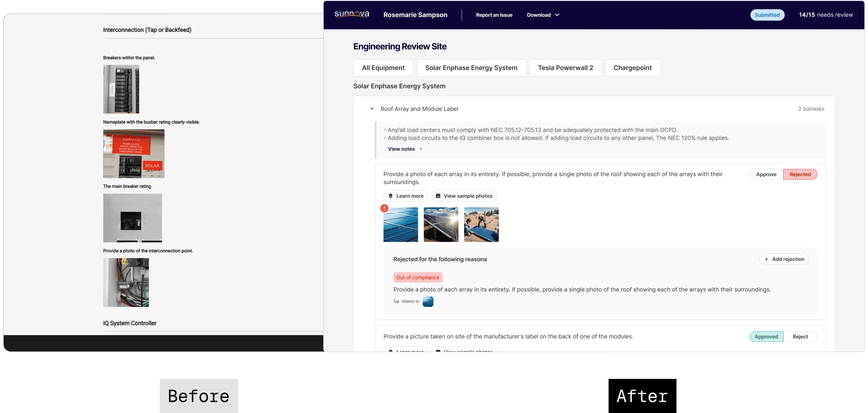Toggle Rejected on array photo subtask
868x413 pixels.
[x=800, y=174]
